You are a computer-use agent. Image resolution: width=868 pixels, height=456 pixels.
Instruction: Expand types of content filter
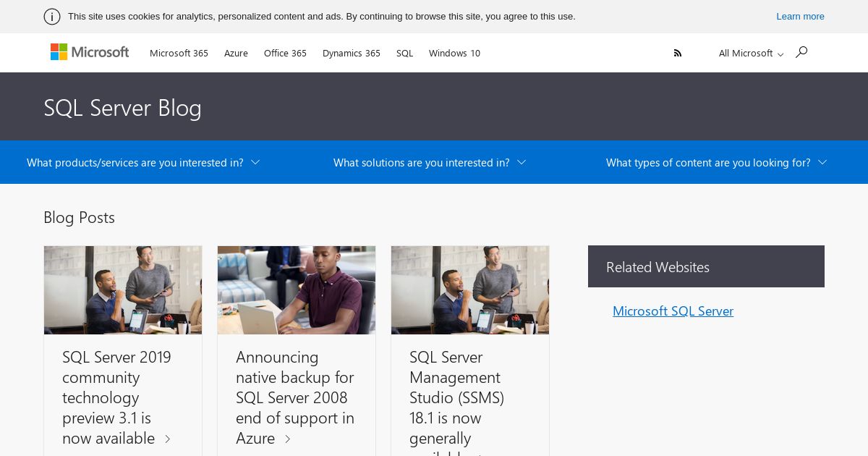pos(716,162)
